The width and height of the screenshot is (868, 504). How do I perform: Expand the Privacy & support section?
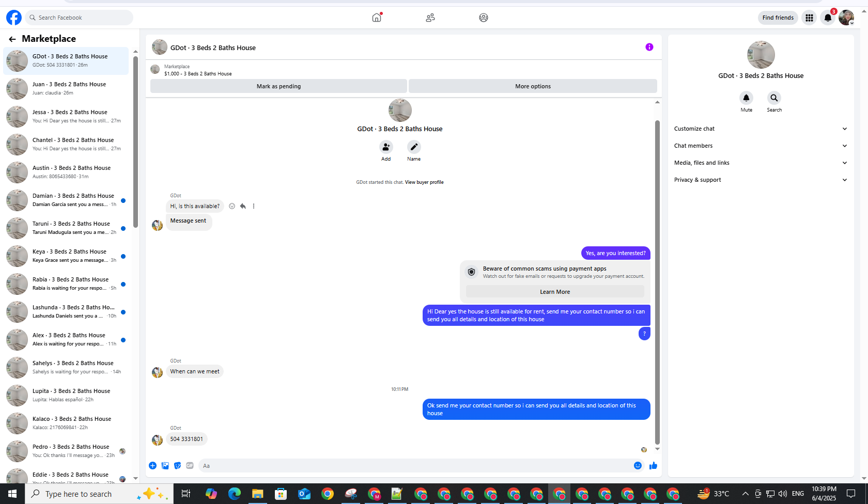pos(761,180)
